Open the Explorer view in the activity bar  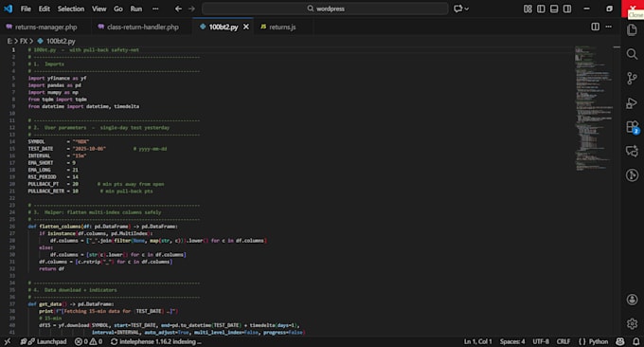[632, 29]
